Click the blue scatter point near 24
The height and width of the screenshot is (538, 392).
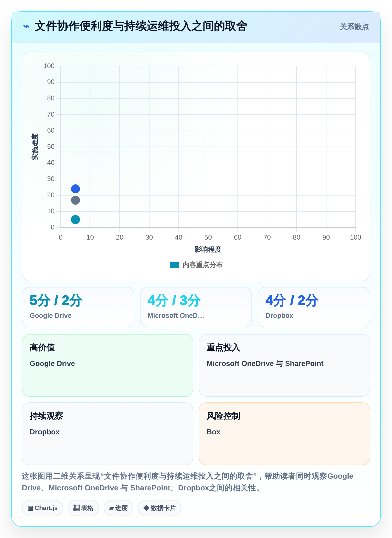75,189
